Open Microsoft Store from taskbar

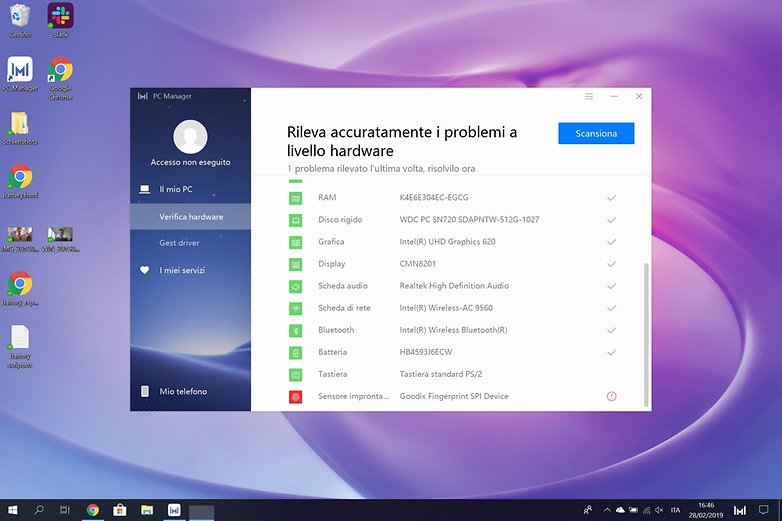120,510
